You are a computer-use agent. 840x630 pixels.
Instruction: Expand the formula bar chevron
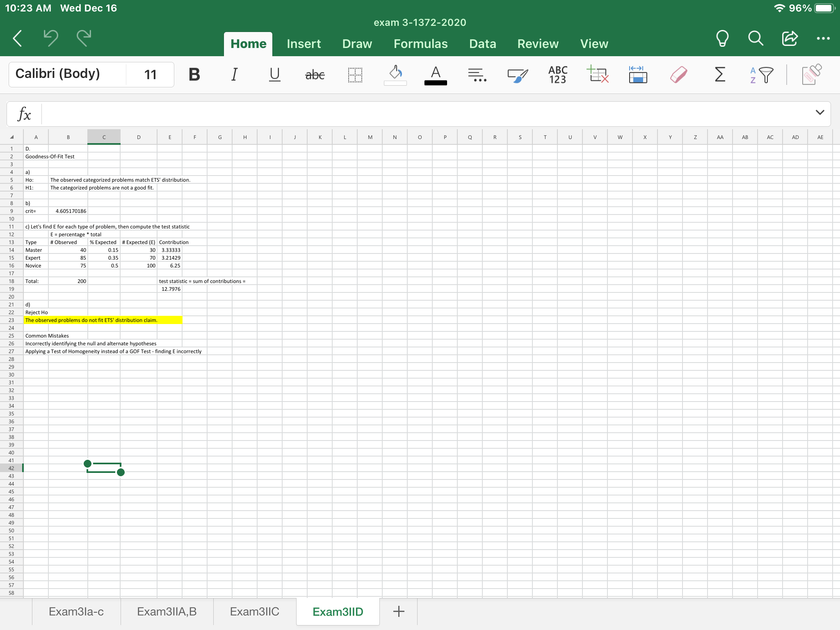(819, 112)
